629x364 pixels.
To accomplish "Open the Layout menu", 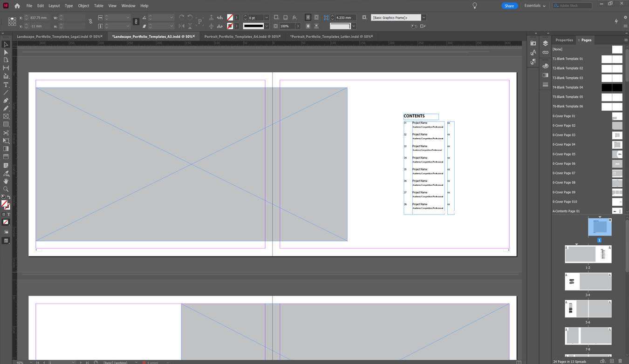I will click(x=54, y=6).
